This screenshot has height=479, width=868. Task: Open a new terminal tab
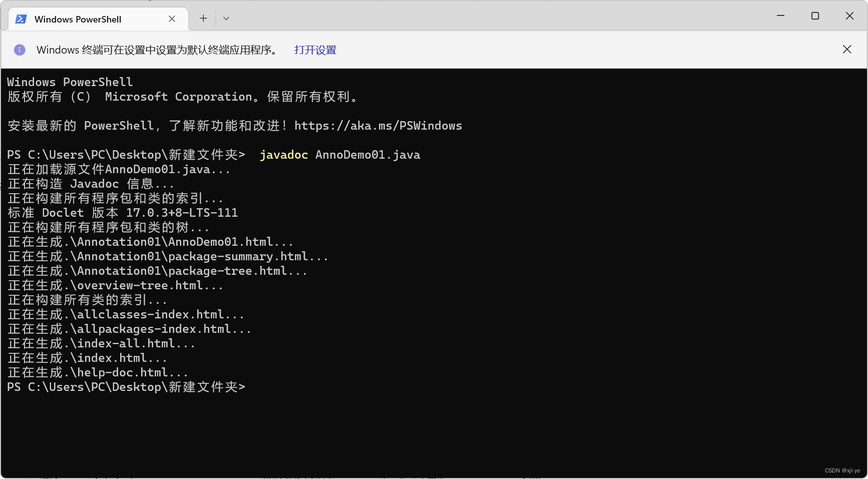tap(203, 19)
